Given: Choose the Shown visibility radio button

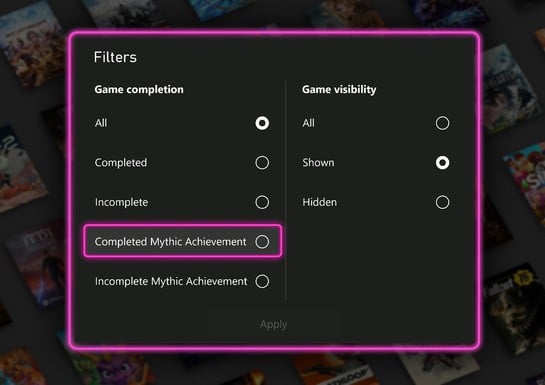Looking at the screenshot, I should coord(442,163).
